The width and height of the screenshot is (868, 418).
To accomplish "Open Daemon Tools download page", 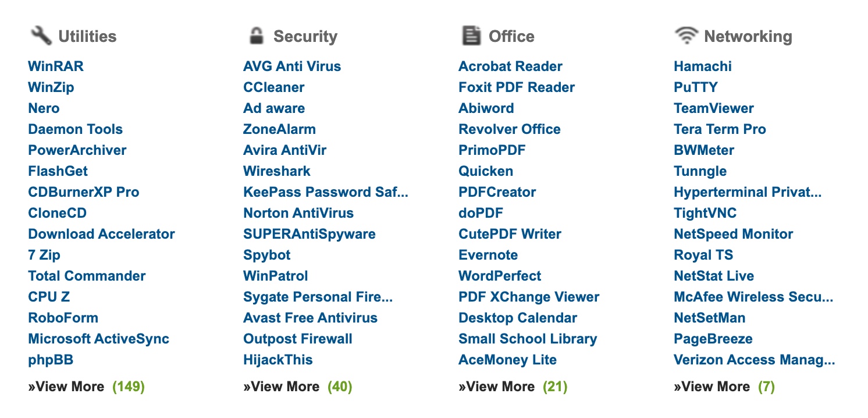I will tap(75, 129).
